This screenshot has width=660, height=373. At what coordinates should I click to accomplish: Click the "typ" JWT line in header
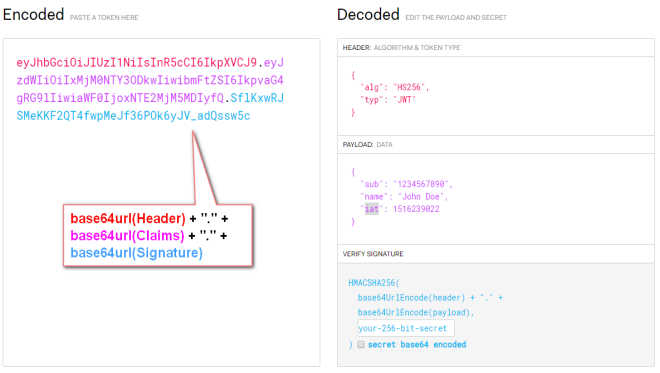point(388,99)
